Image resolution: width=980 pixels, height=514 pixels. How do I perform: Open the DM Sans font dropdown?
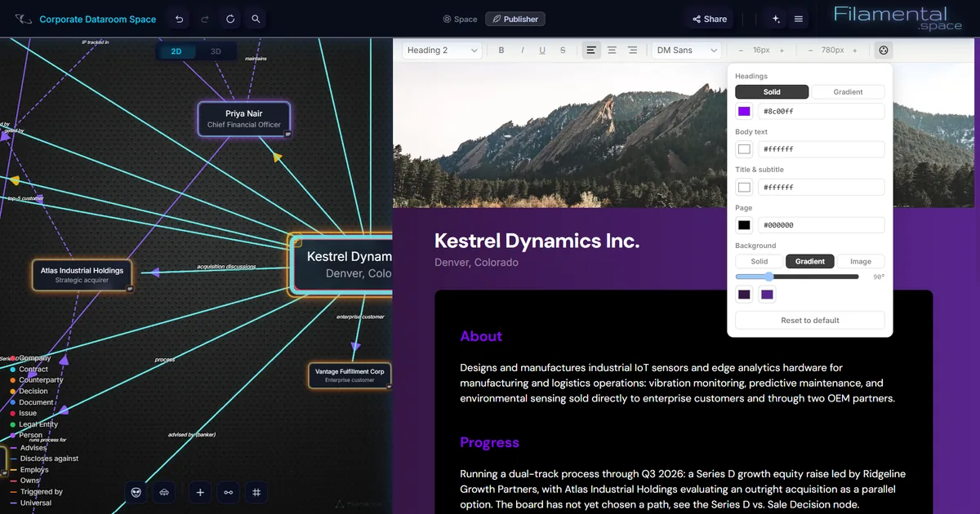point(687,51)
